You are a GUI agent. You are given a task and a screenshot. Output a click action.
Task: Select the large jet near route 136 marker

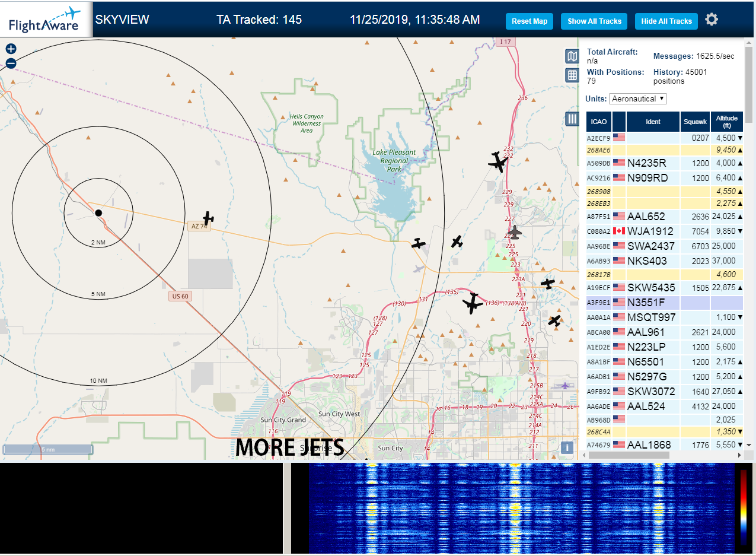[473, 303]
